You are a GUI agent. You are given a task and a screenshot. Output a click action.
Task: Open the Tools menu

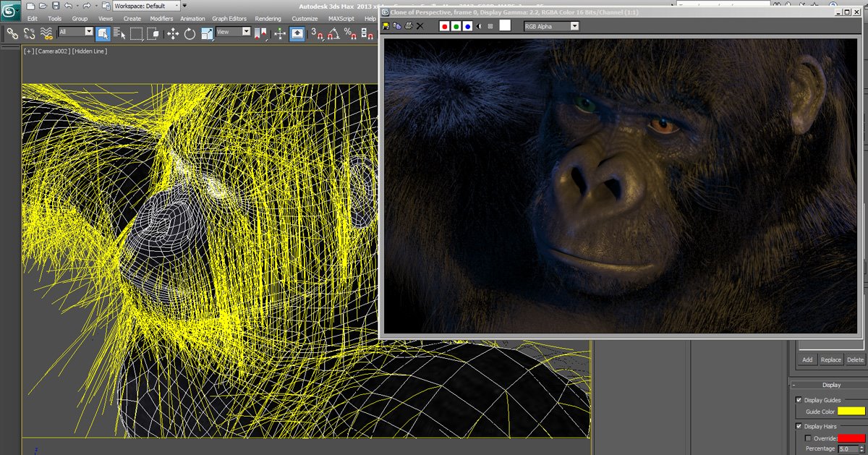click(x=55, y=19)
